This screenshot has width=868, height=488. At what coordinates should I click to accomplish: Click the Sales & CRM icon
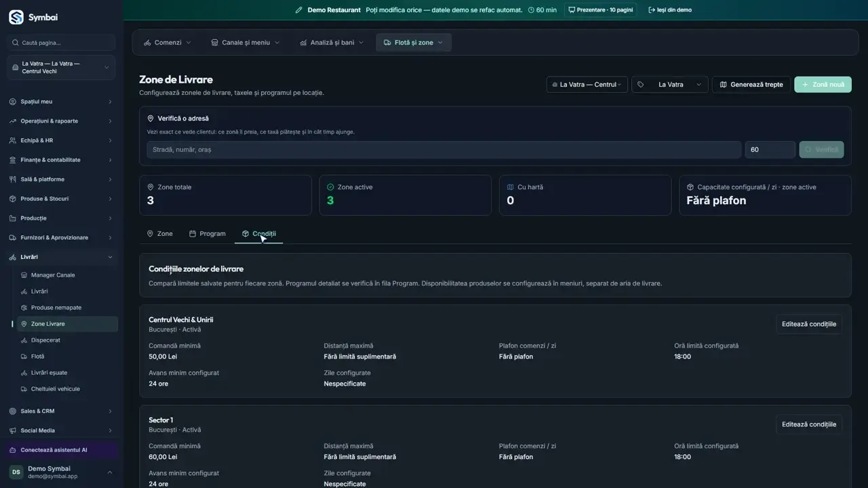tap(13, 411)
